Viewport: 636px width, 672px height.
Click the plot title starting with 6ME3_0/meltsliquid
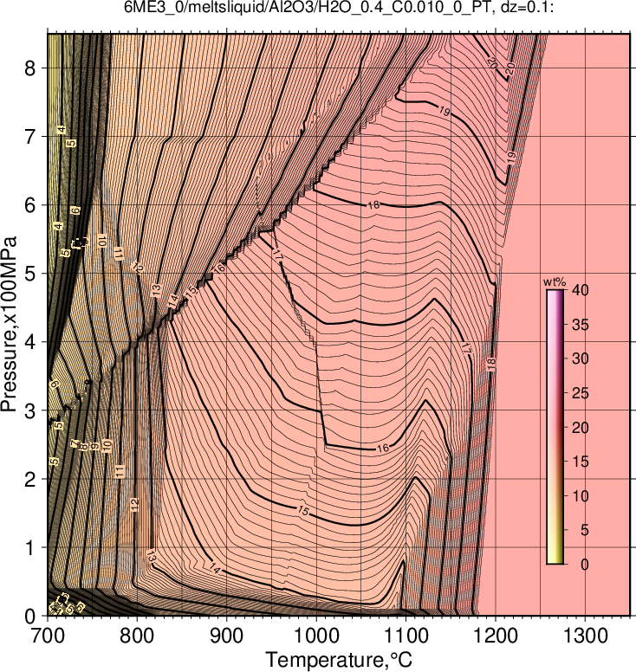pyautogui.click(x=339, y=7)
